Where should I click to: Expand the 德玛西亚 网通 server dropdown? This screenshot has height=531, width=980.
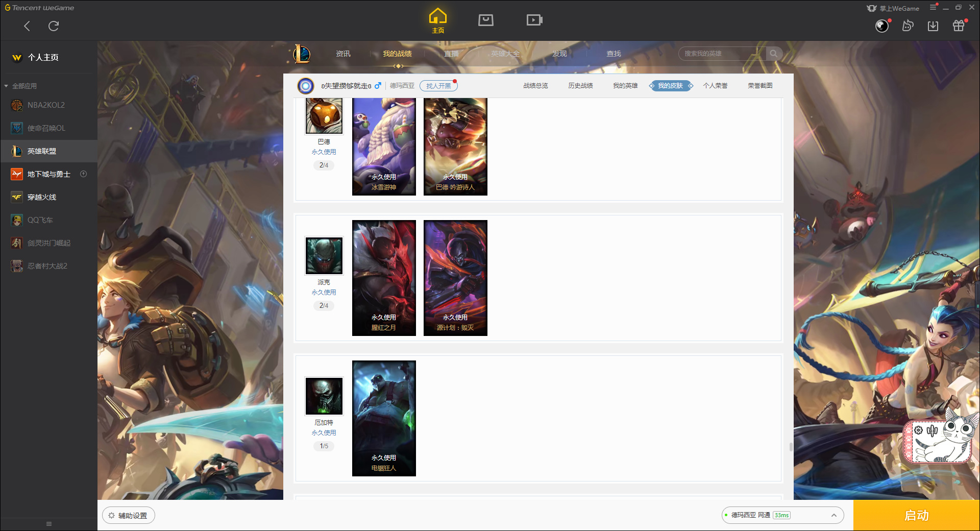782,515
